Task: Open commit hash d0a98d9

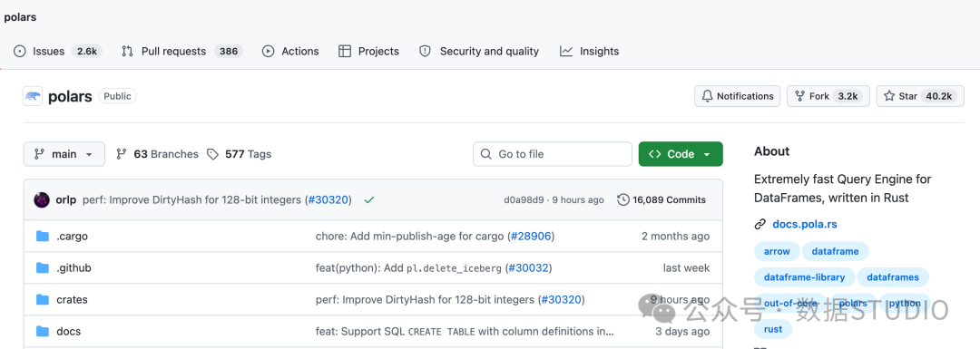Action: click(524, 199)
